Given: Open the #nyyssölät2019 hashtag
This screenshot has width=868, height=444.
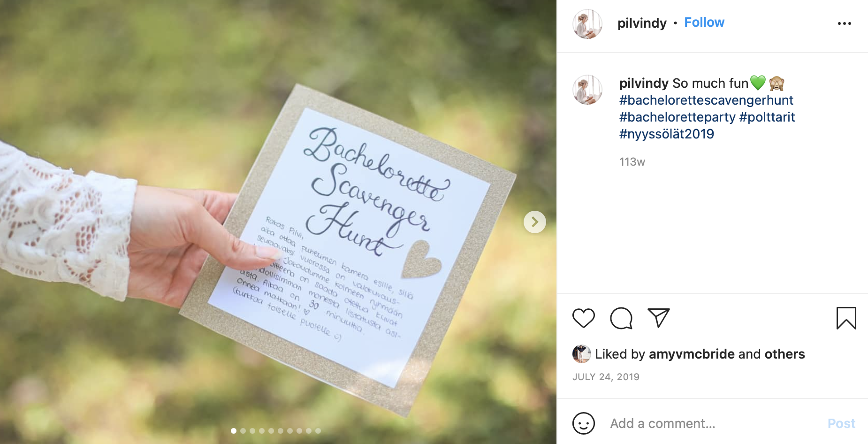Looking at the screenshot, I should click(x=667, y=134).
